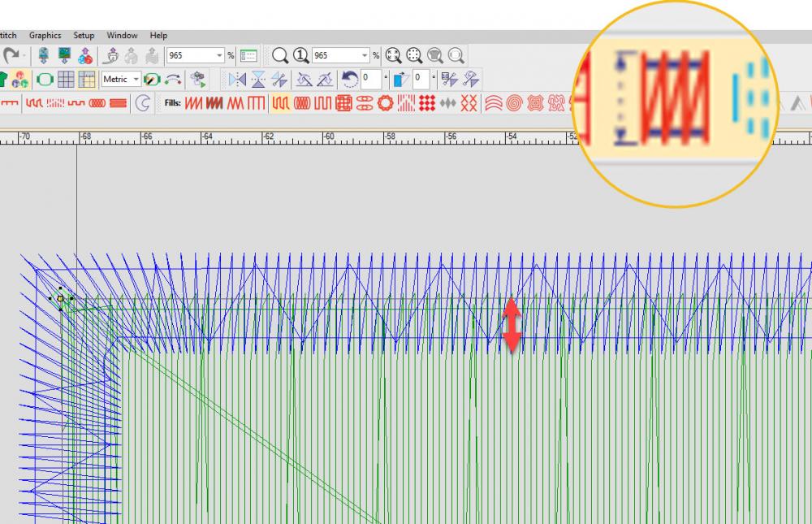
Task: Select the red diamond motif fill icon
Action: (x=427, y=103)
